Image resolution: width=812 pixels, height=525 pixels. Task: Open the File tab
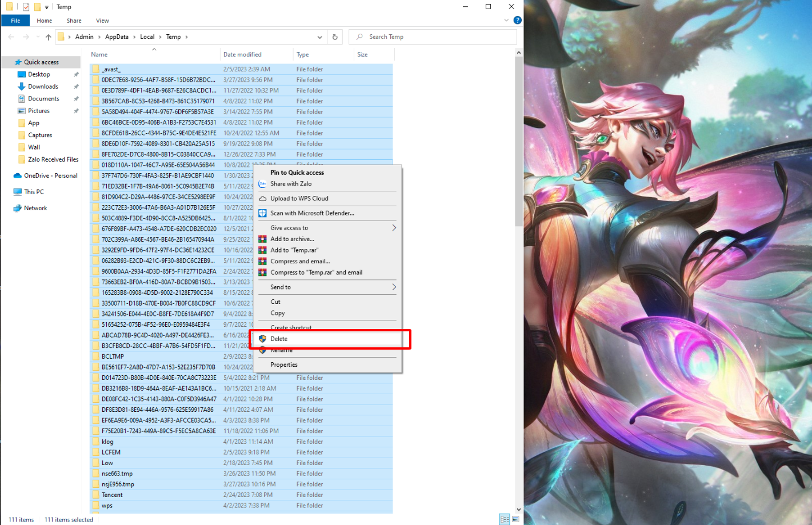click(16, 21)
